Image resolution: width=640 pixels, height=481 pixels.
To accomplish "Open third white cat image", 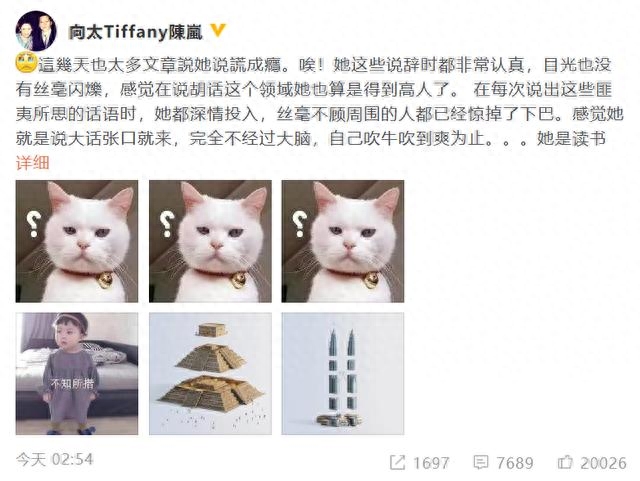I will (343, 241).
